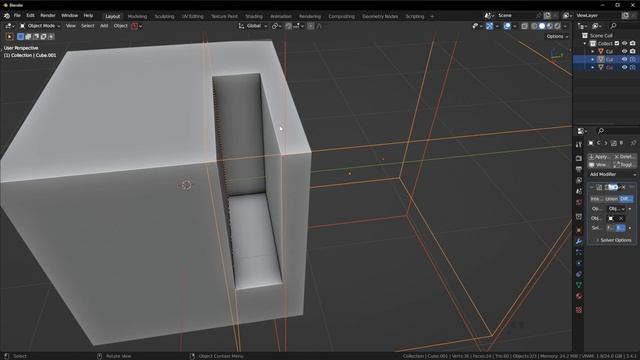Hide the Collection with its eye icon
640x360 pixels.
(624, 44)
